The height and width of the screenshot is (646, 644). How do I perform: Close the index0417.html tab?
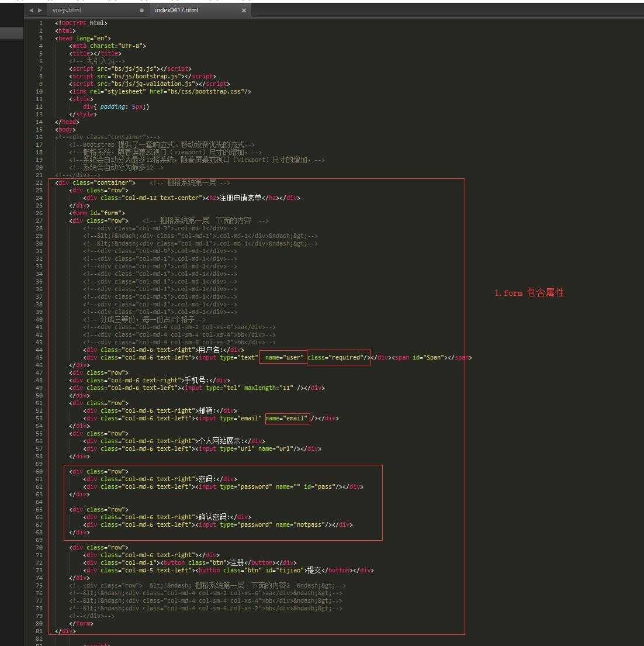(x=244, y=11)
